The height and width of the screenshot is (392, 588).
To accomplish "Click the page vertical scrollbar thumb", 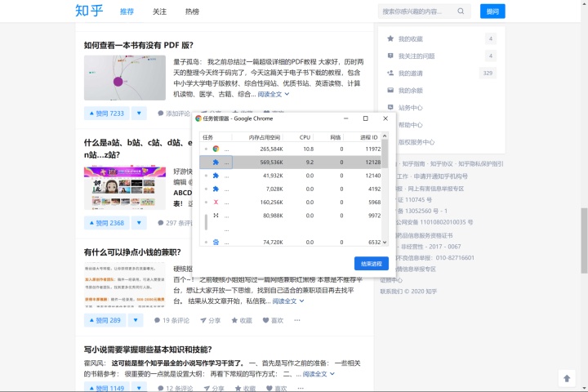I will tap(584, 240).
